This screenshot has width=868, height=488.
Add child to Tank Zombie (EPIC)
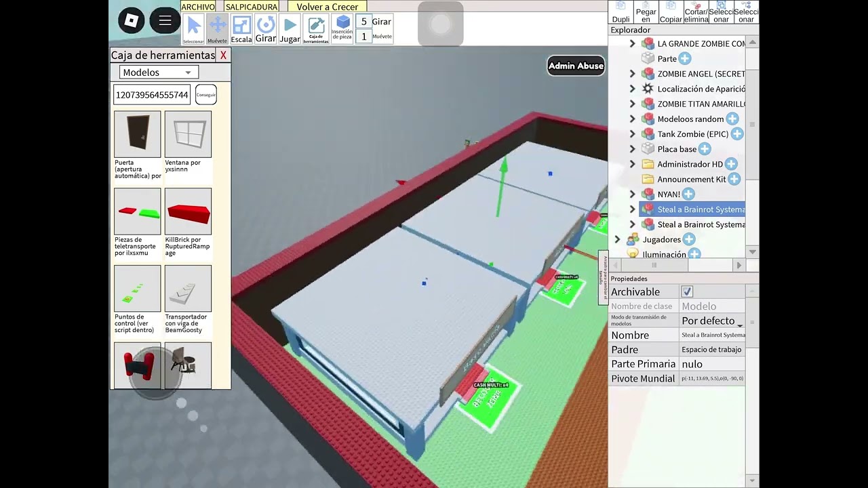coord(737,134)
